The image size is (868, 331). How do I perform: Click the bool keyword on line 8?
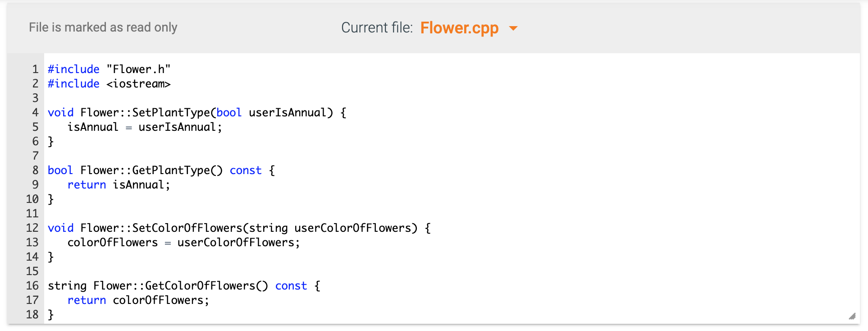tap(60, 170)
